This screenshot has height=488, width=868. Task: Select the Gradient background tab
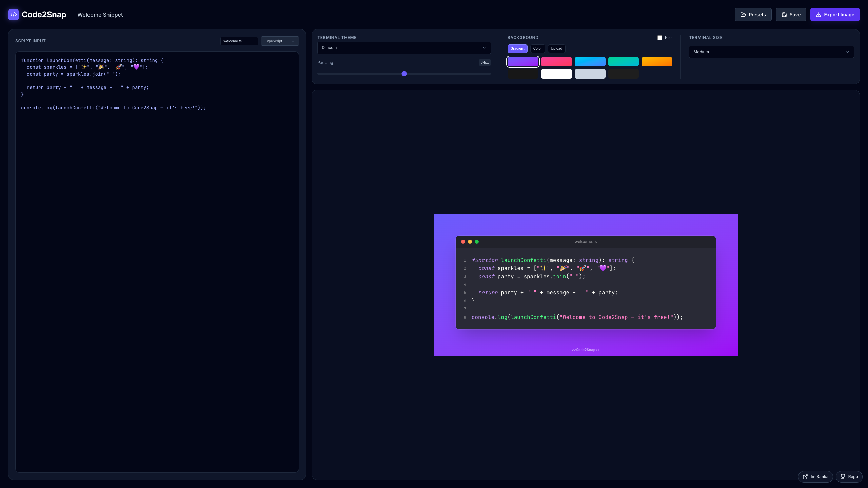point(517,48)
